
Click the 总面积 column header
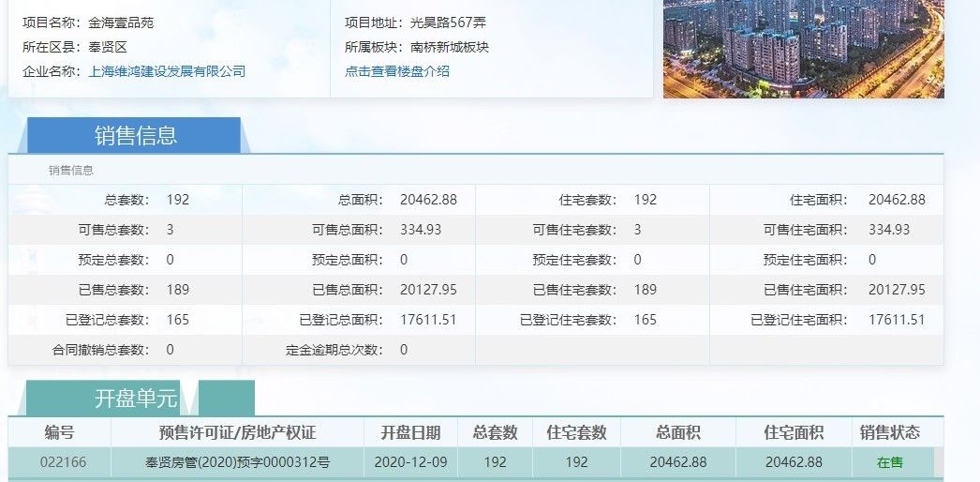pos(678,432)
